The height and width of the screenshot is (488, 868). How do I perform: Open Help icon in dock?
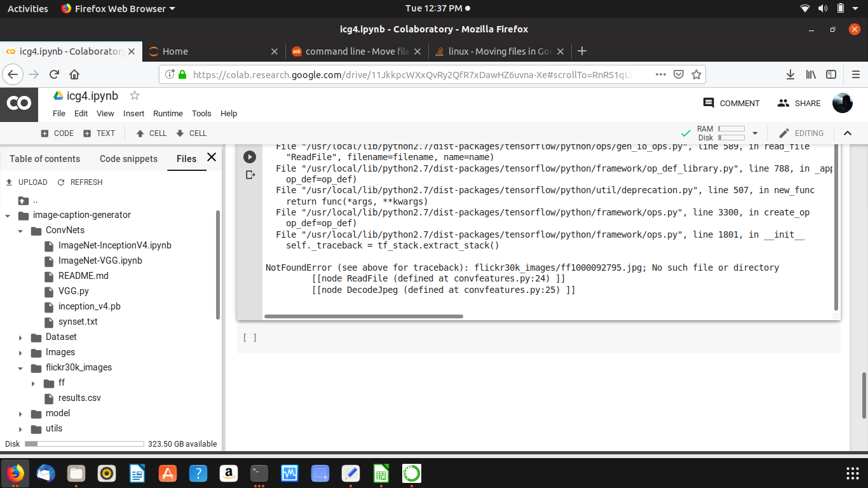198,473
